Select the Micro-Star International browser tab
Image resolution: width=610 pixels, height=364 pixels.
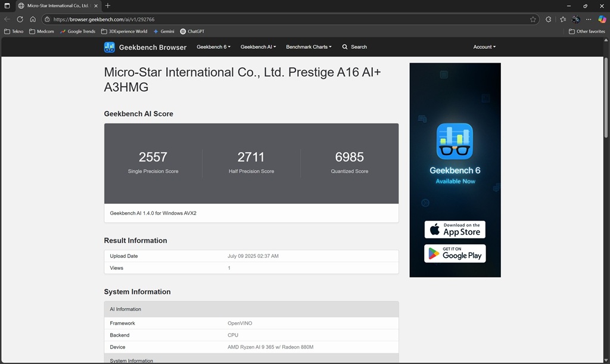(x=58, y=6)
